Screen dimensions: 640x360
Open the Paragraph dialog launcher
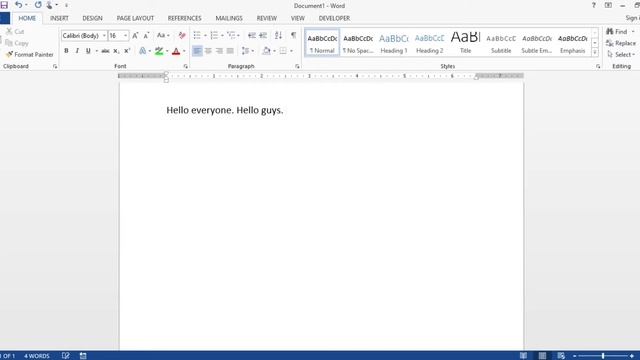[x=297, y=66]
